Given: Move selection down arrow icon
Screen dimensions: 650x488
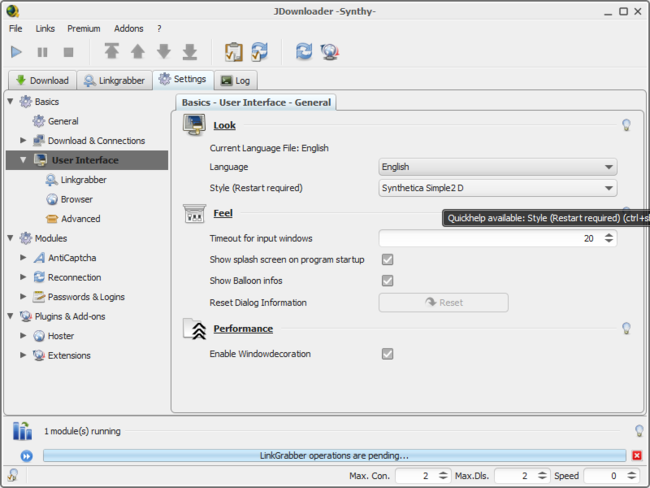Looking at the screenshot, I should coord(164,51).
